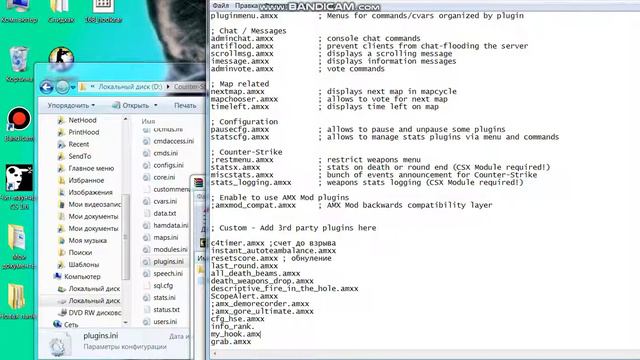
Task: Select Мои видеозаписи in the navigation tree
Action: point(95,204)
